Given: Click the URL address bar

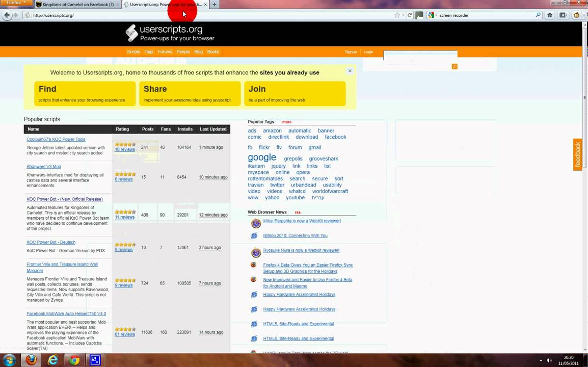Looking at the screenshot, I should pos(212,15).
